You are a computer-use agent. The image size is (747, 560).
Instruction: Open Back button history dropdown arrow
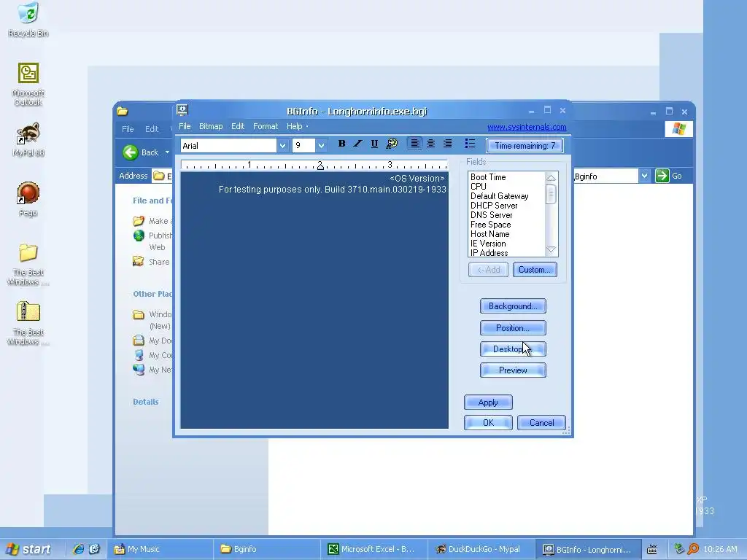pos(167,152)
